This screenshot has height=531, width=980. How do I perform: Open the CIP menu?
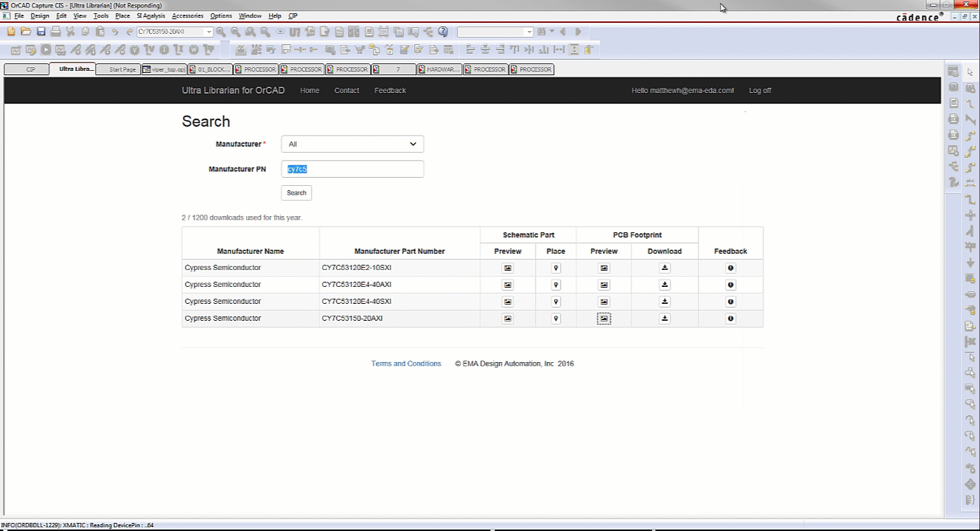pyautogui.click(x=293, y=15)
